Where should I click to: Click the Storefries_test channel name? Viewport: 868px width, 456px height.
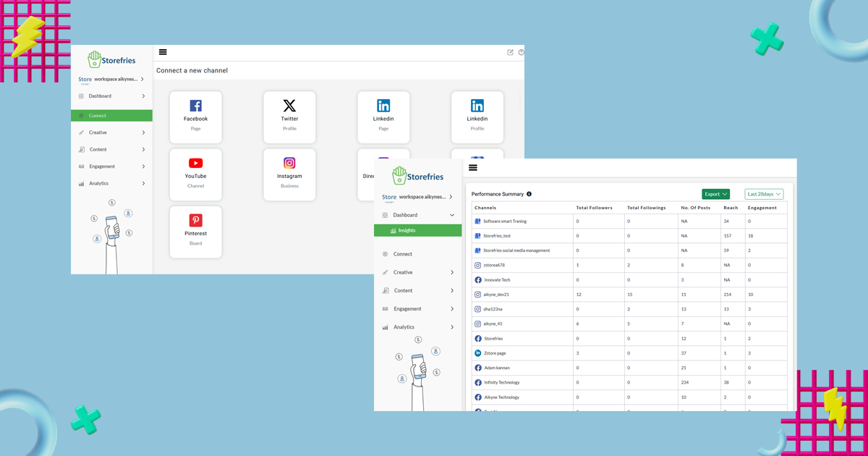497,235
